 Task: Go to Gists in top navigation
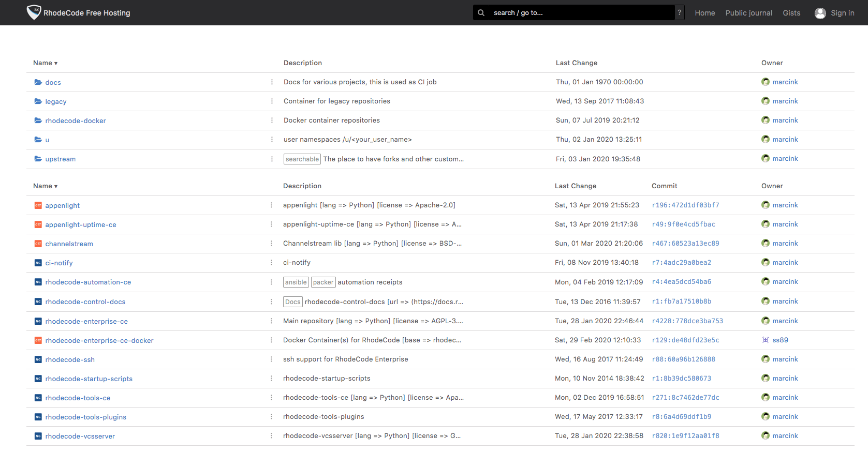click(x=791, y=13)
